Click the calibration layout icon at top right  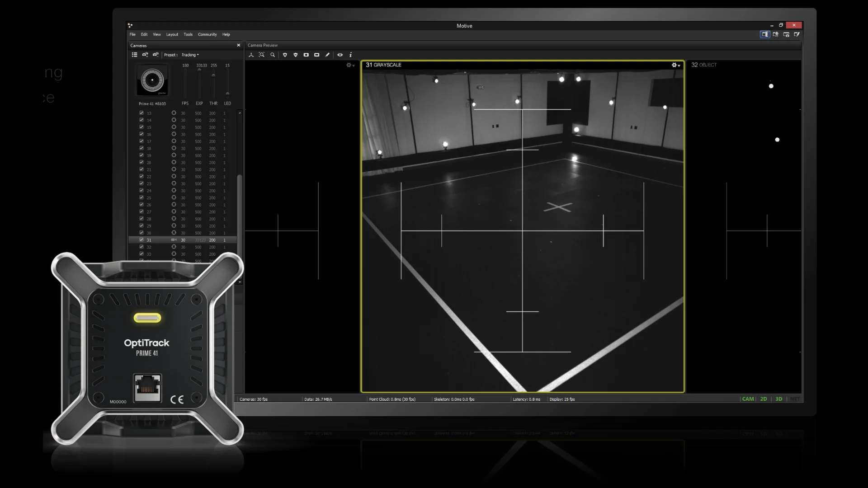click(765, 34)
